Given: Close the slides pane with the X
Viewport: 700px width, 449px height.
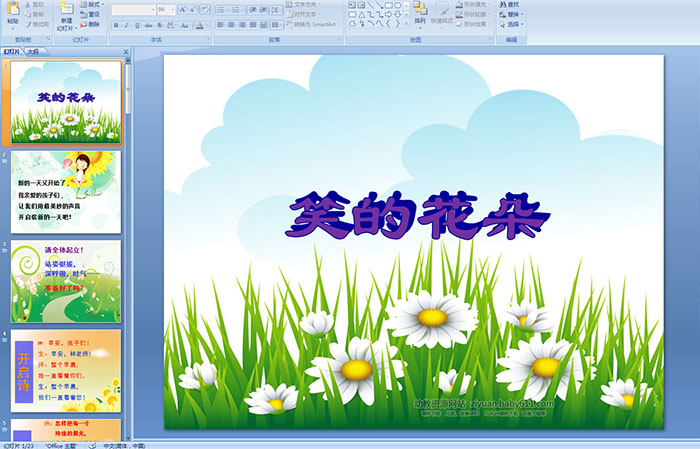Looking at the screenshot, I should coord(126,52).
